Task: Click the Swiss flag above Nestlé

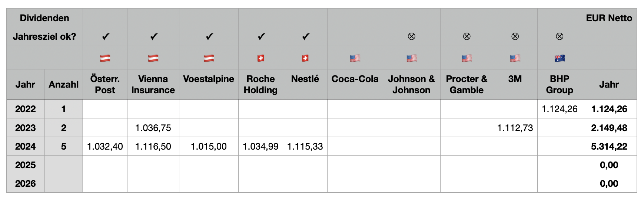Action: 305,58
